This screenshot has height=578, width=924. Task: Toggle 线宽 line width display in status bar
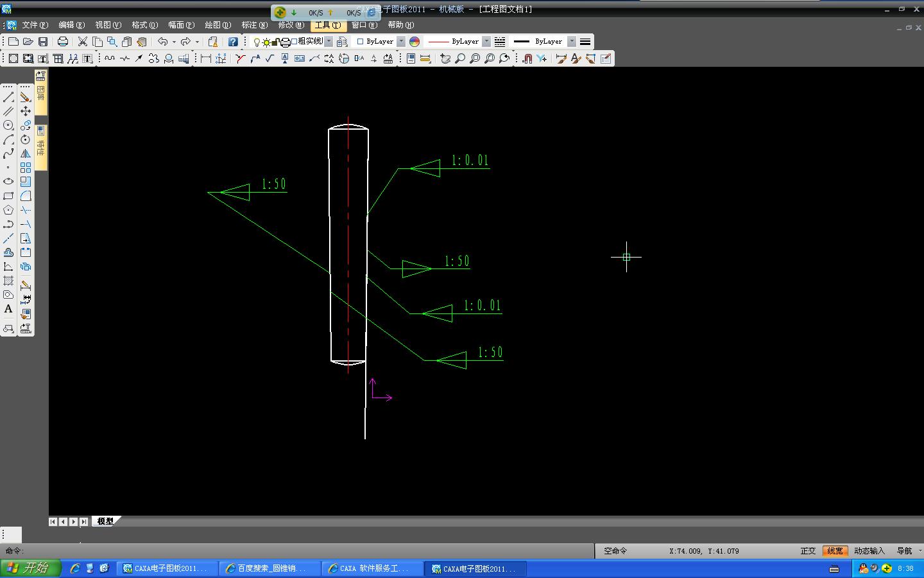835,551
